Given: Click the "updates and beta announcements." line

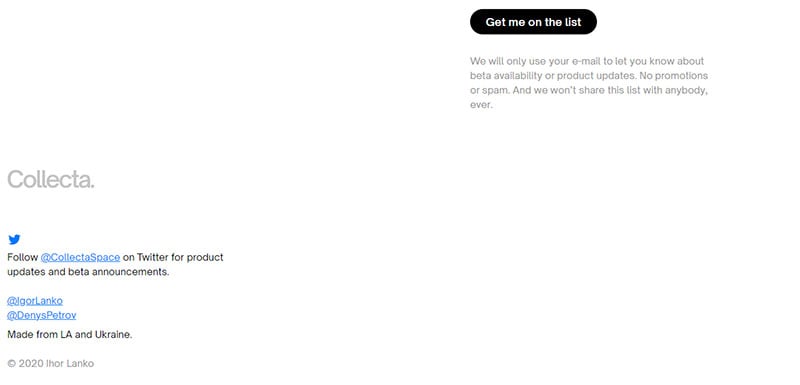Looking at the screenshot, I should [88, 272].
